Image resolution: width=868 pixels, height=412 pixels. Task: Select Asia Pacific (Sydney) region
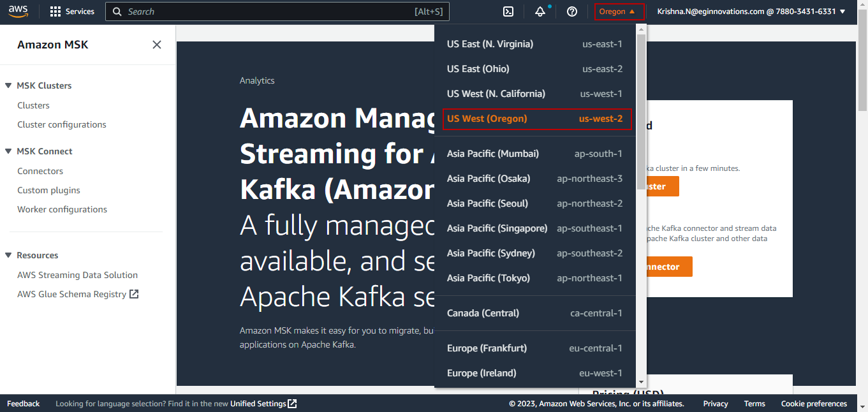534,253
